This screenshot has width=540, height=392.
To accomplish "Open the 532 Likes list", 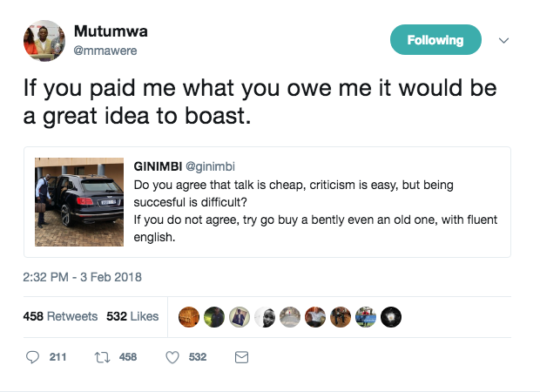I will click(132, 316).
